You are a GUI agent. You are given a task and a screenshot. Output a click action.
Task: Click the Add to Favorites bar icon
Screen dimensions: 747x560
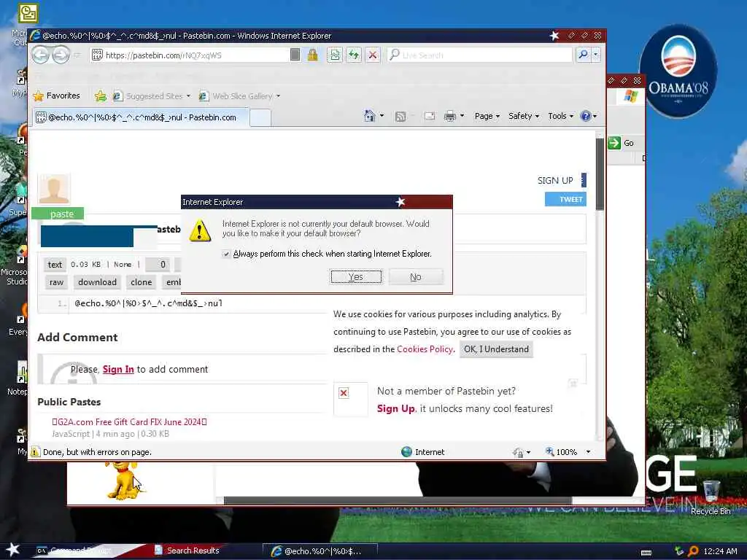[x=100, y=96]
